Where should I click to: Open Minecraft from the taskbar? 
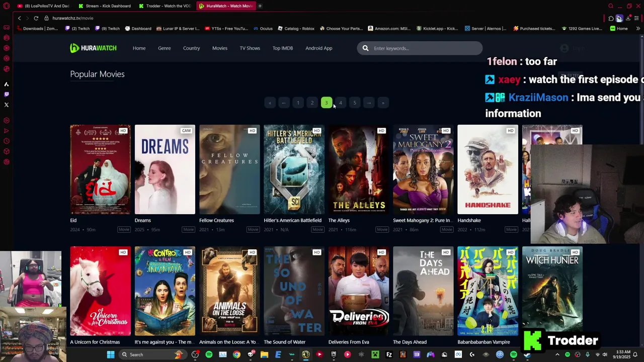(x=375, y=354)
